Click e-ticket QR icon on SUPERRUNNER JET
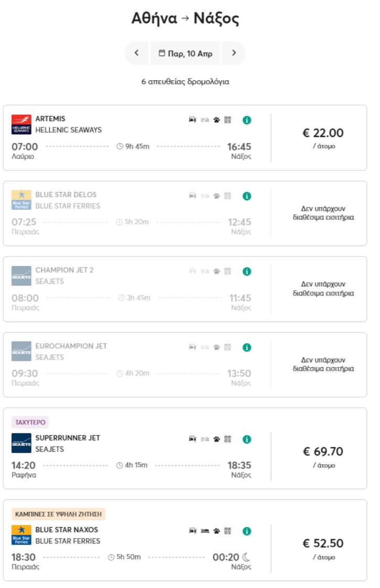The width and height of the screenshot is (380, 588). [x=227, y=439]
